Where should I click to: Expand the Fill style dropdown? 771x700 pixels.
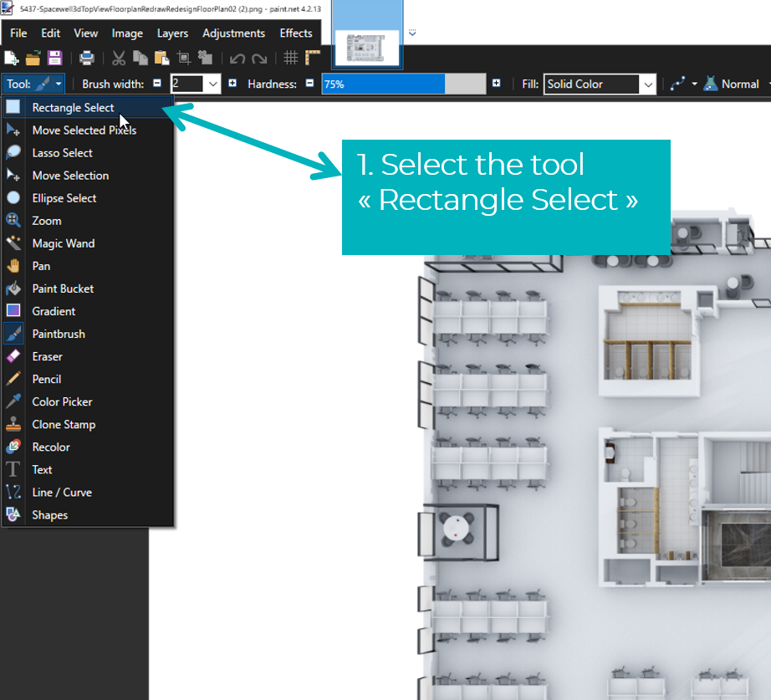coord(648,84)
